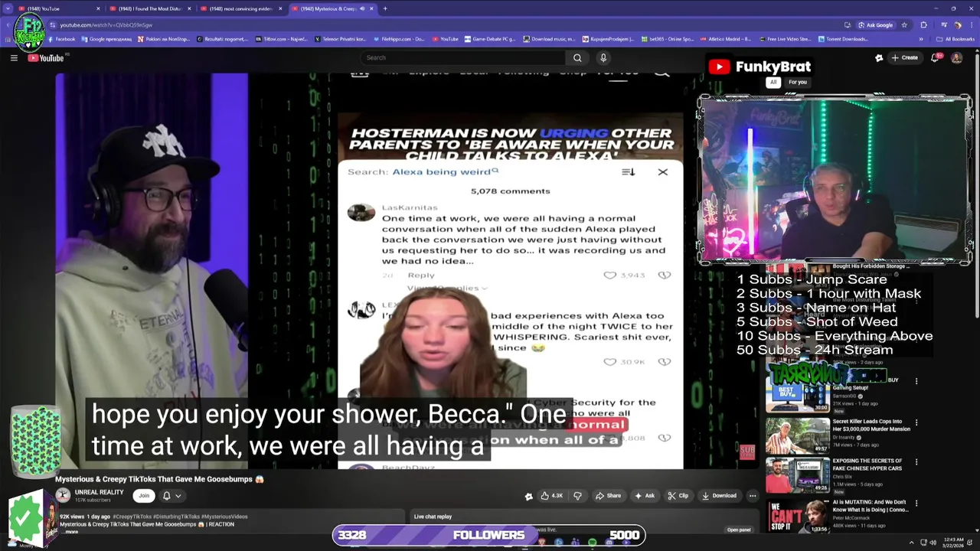Click the #CreepyTikToks hashtag
This screenshot has width=980, height=551.
click(x=132, y=517)
